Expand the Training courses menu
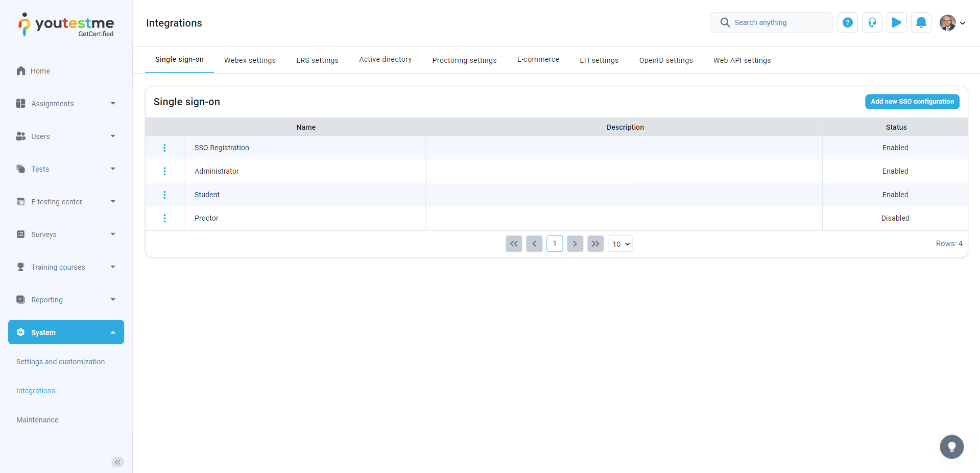 tap(66, 267)
